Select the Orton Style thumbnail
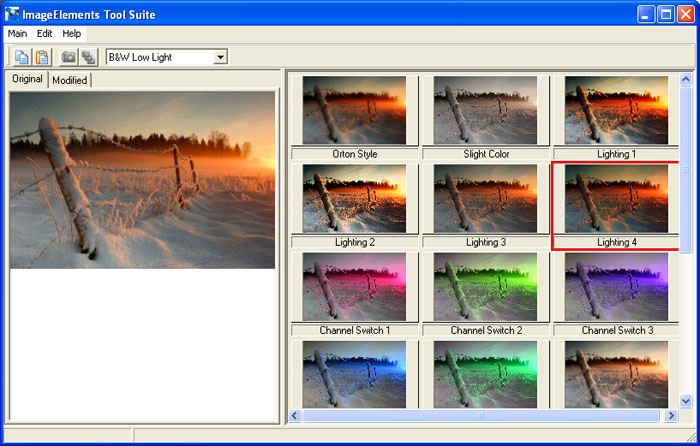 (x=354, y=110)
